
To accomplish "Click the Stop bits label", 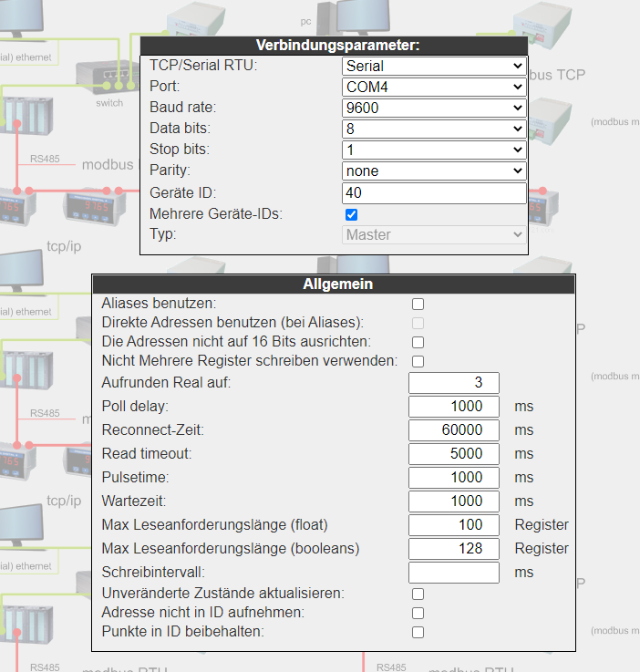I will coord(180,150).
